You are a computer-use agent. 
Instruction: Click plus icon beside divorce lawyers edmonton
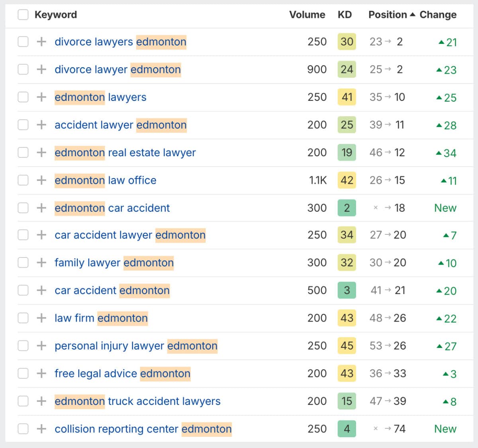click(x=41, y=42)
